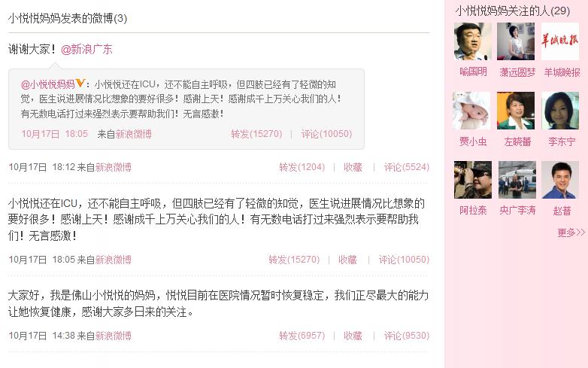The width and height of the screenshot is (588, 368).
Task: Repost via 转发(1204)
Action: [302, 167]
